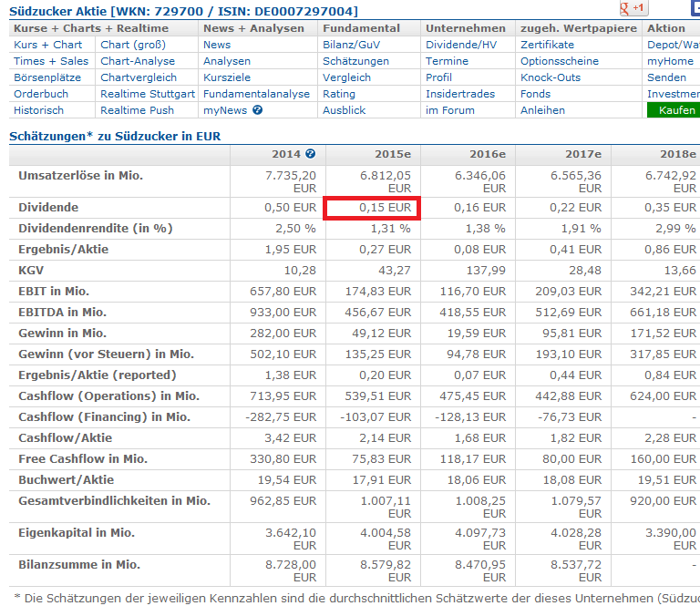Click the Fundamentalanalyse link
700x606 pixels.
(x=256, y=94)
